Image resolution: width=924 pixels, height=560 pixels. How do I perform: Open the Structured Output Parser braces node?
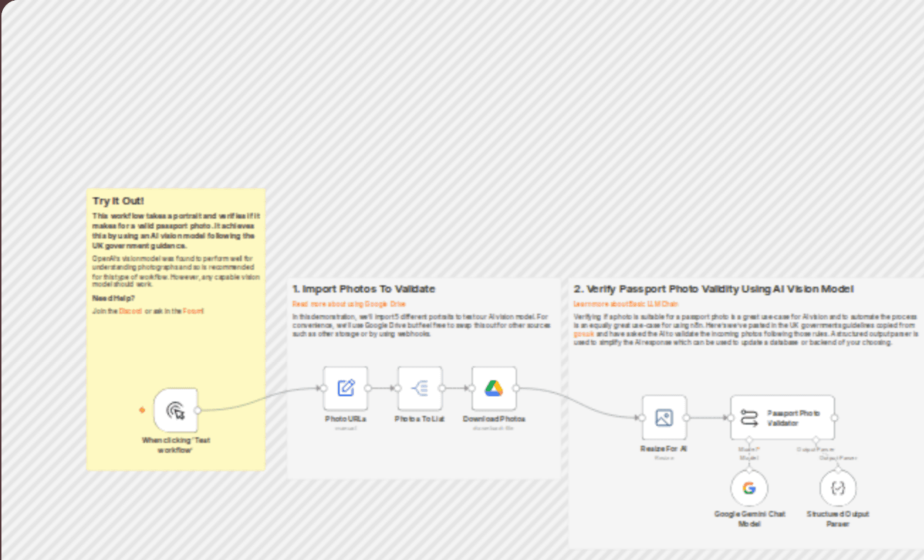tap(838, 488)
